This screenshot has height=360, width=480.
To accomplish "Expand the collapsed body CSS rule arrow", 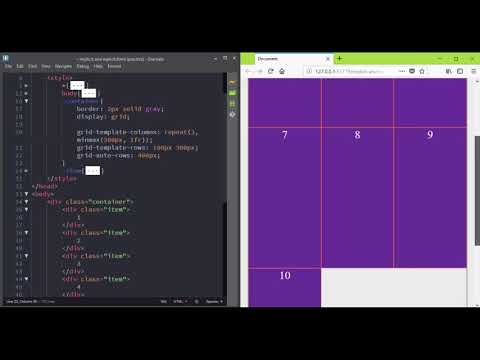I will 26,93.
